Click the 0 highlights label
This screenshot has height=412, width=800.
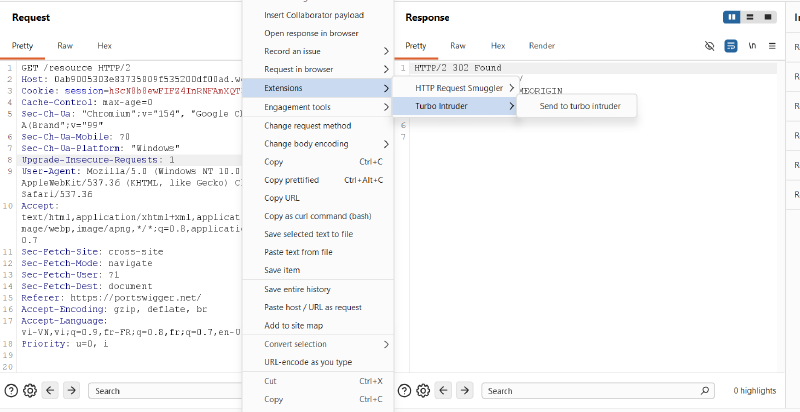tap(755, 391)
